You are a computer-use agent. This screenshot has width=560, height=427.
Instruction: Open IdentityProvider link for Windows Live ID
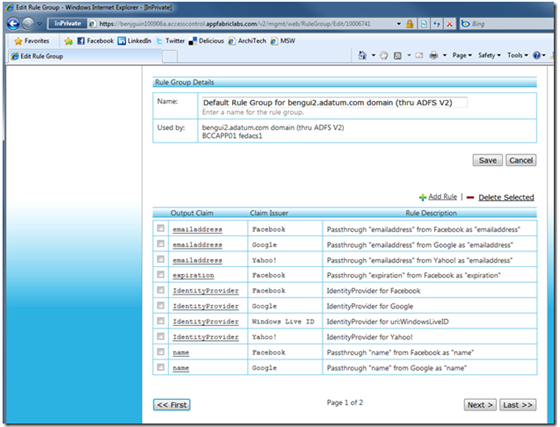(x=205, y=321)
